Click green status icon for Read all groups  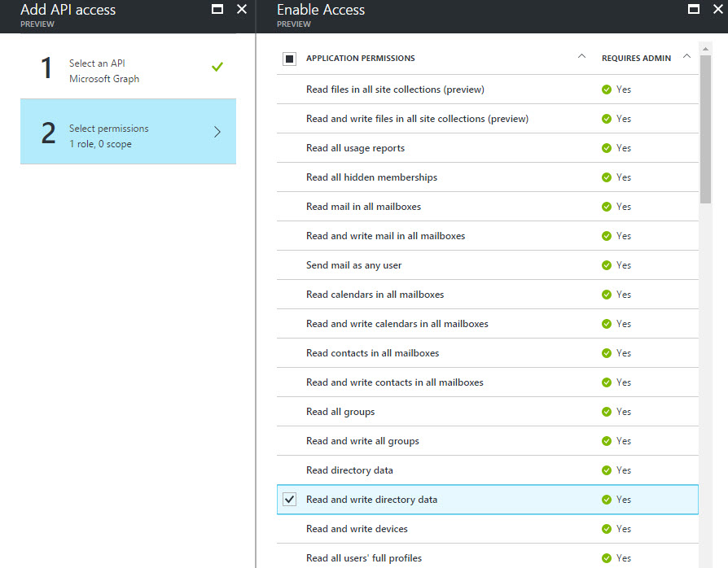pos(607,412)
